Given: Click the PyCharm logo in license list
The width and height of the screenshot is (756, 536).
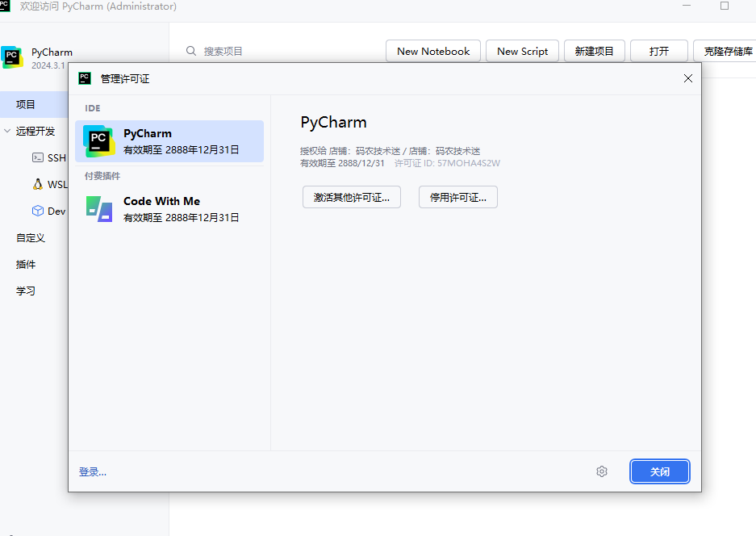Looking at the screenshot, I should [99, 141].
